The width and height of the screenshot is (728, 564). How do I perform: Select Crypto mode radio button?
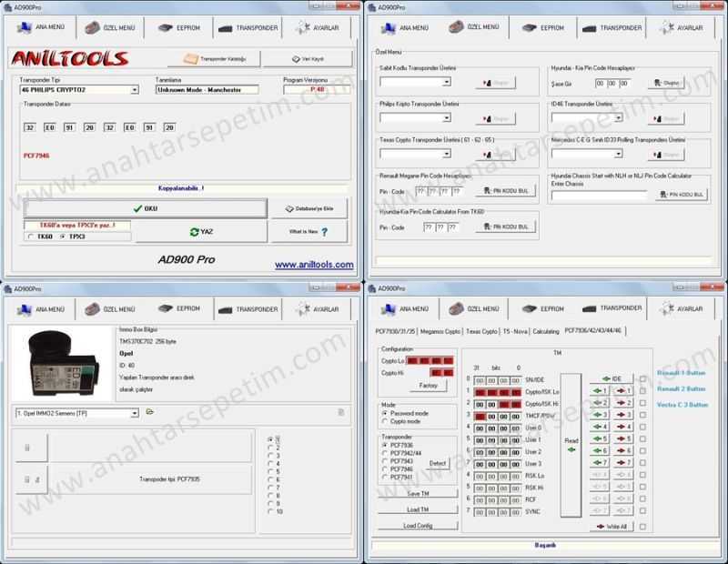384,421
